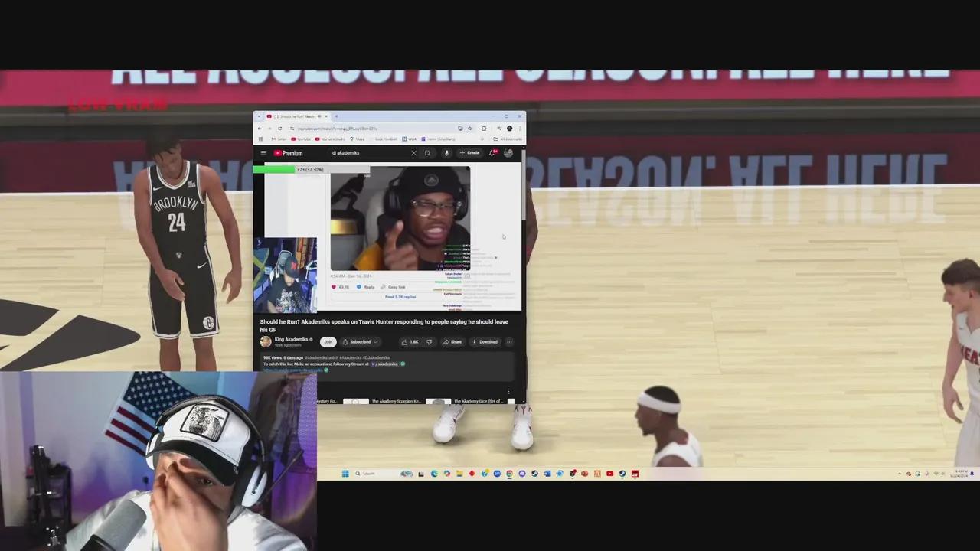
Task: Click the Download button
Action: pyautogui.click(x=486, y=342)
